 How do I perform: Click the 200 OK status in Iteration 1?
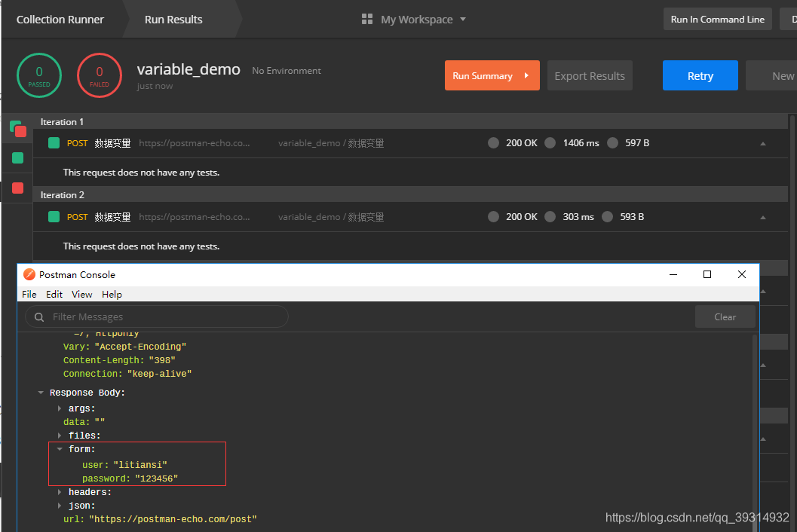click(521, 142)
